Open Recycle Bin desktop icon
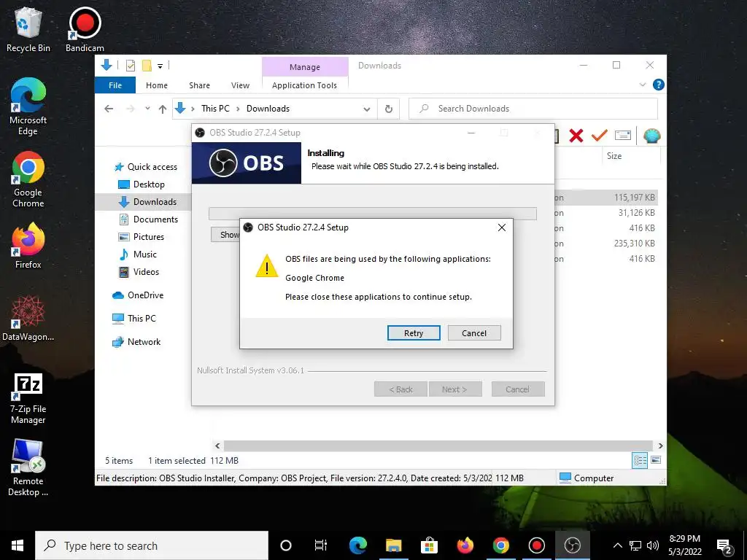This screenshot has height=560, width=747. [x=28, y=30]
